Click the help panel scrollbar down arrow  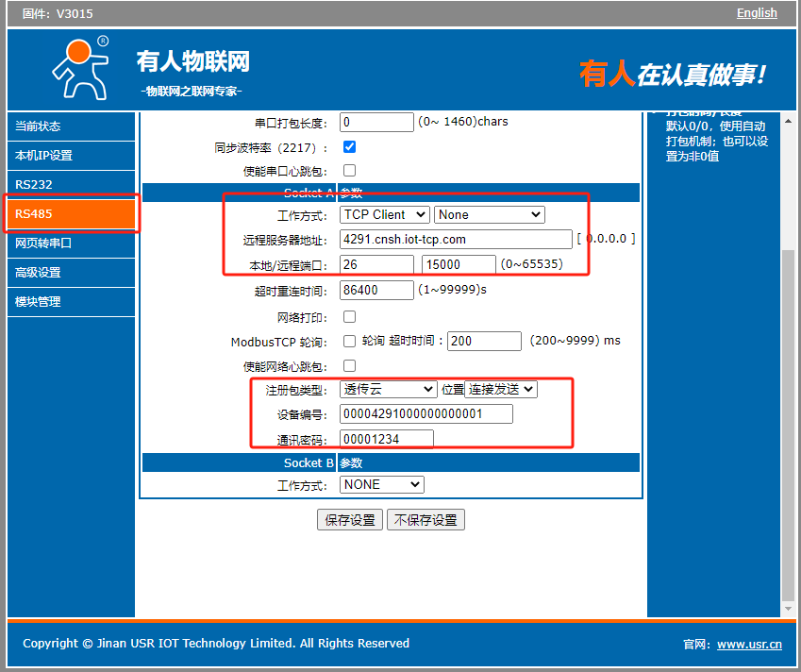click(788, 609)
